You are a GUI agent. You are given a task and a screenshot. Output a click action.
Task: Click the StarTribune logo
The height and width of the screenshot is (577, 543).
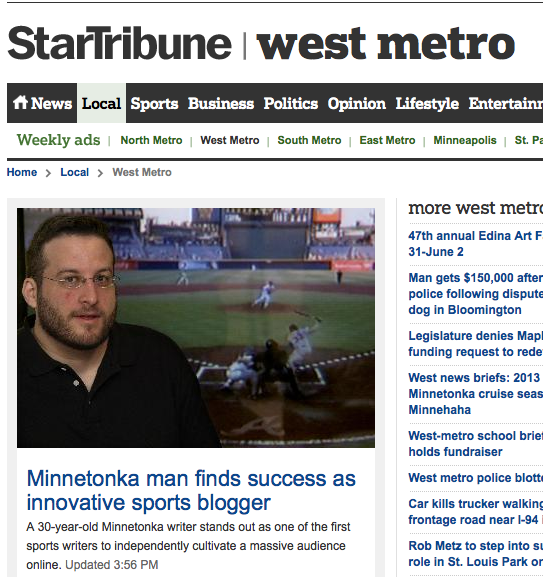tap(120, 43)
